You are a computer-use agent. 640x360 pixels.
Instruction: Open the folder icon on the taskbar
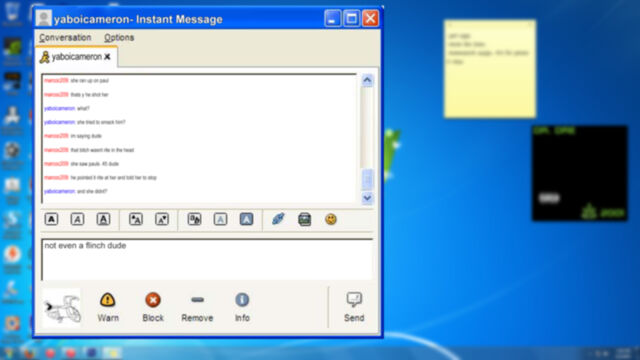point(112,353)
